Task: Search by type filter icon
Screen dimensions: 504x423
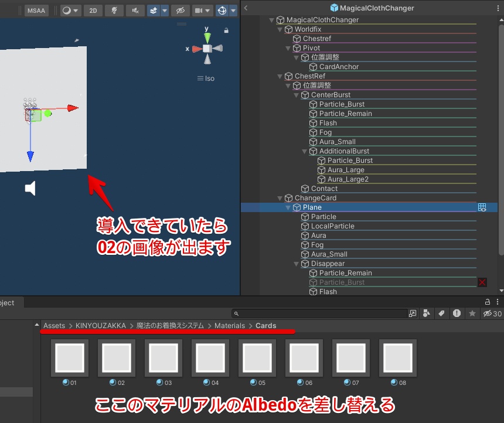Action: click(x=427, y=313)
